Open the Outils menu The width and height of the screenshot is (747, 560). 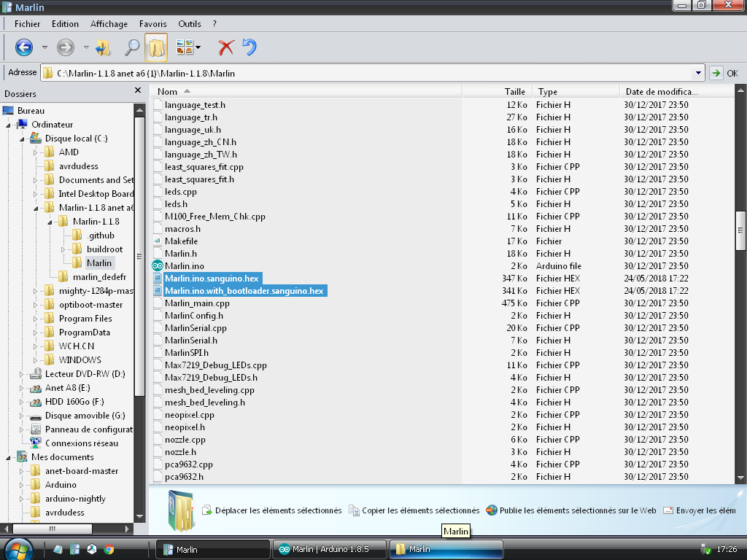[190, 24]
